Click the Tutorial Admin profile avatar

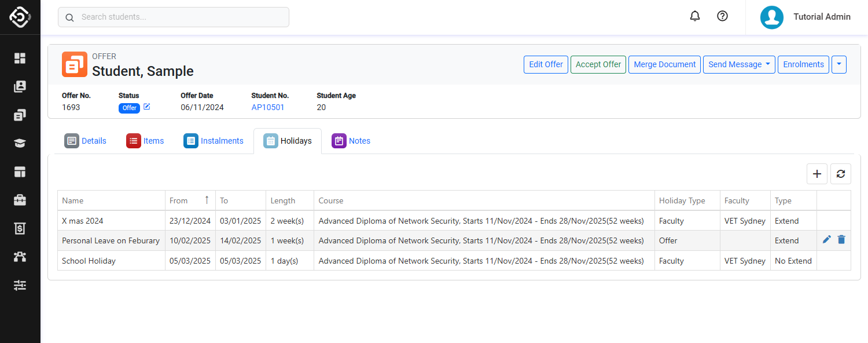(x=772, y=17)
